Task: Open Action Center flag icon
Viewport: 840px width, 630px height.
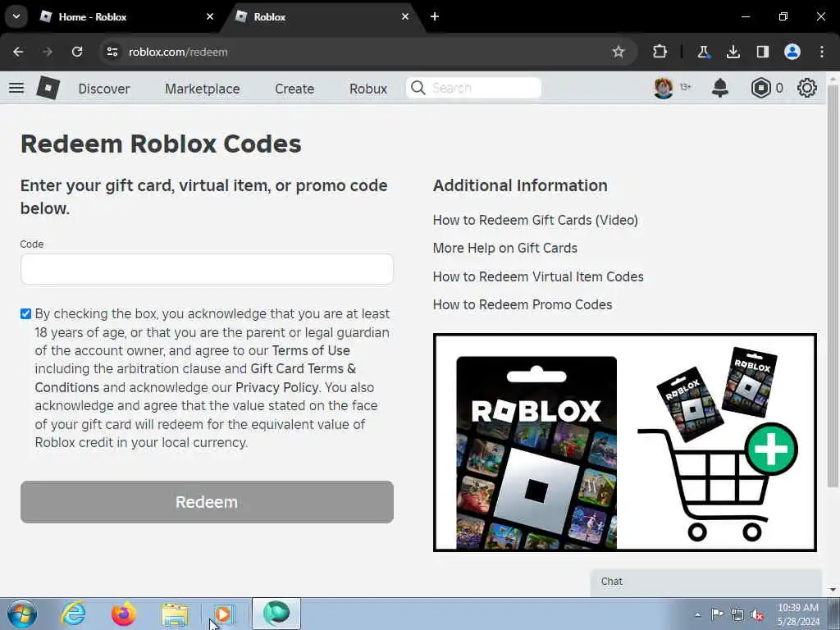Action: (x=717, y=614)
